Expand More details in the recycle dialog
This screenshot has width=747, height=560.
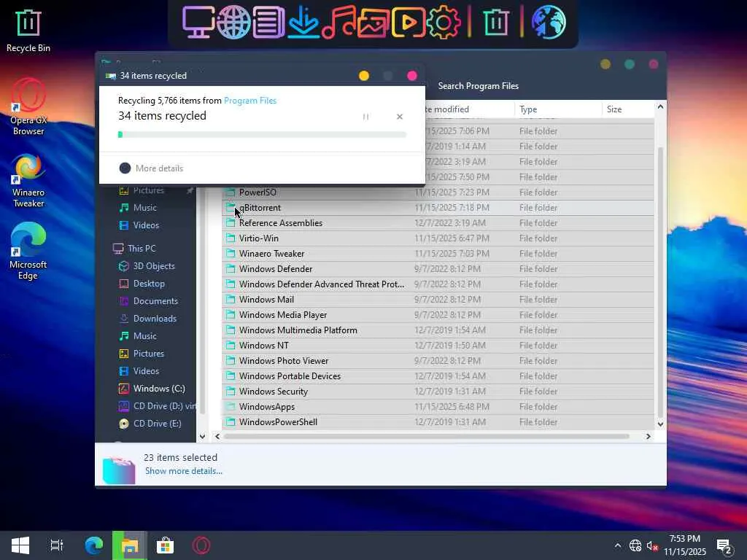pyautogui.click(x=151, y=168)
